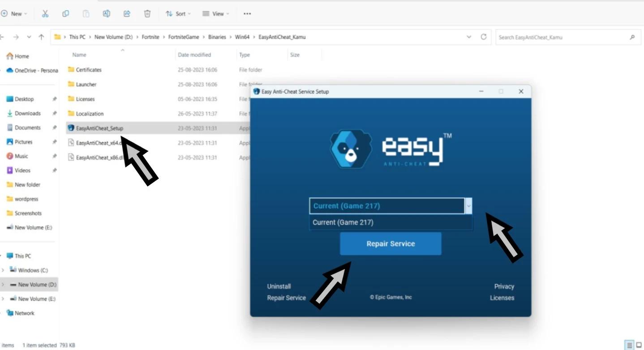Click the Cut scissors icon in toolbar
This screenshot has width=644, height=350.
45,14
